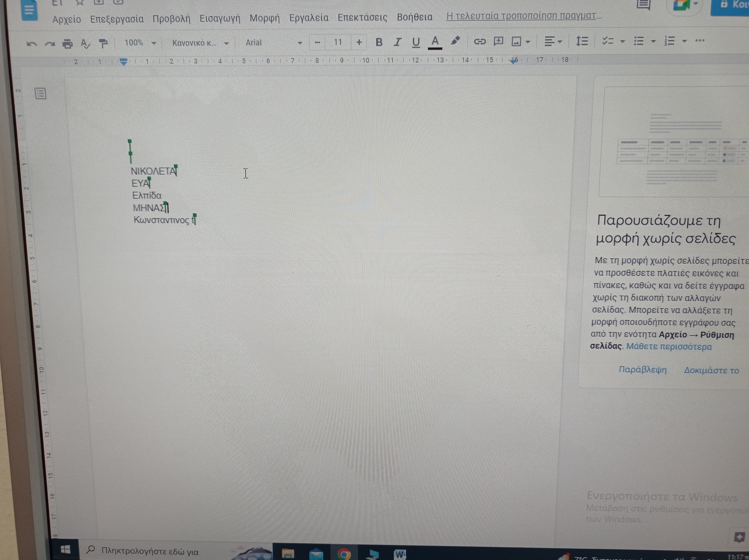The image size is (749, 560).
Task: Click the Παράβλεψη button
Action: point(642,369)
